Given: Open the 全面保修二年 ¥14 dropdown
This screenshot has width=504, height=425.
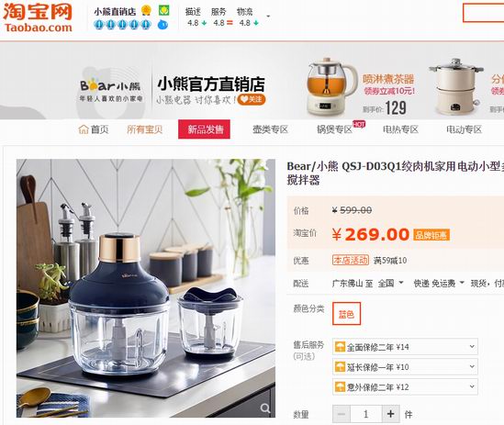Looking at the screenshot, I should click(x=405, y=347).
